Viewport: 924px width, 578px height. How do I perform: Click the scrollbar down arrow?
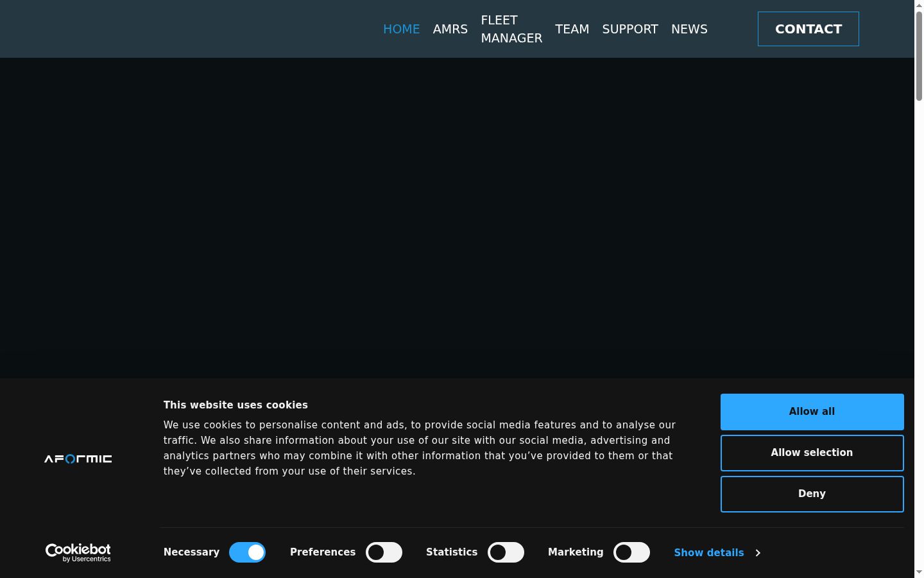pos(919,572)
